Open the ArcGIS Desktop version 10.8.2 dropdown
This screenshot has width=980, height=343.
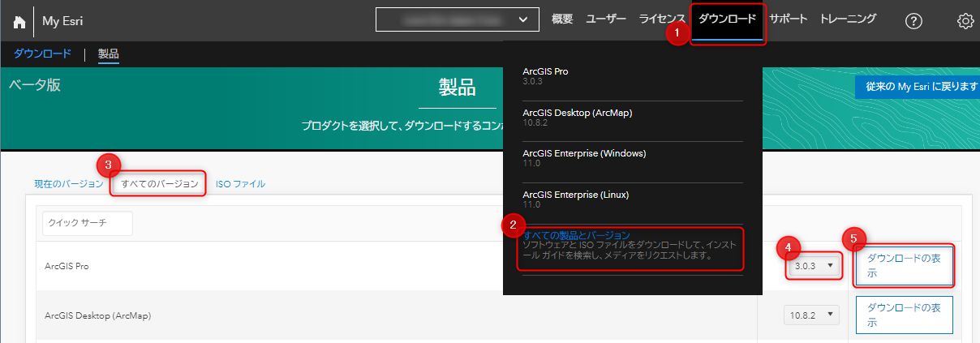(x=811, y=315)
